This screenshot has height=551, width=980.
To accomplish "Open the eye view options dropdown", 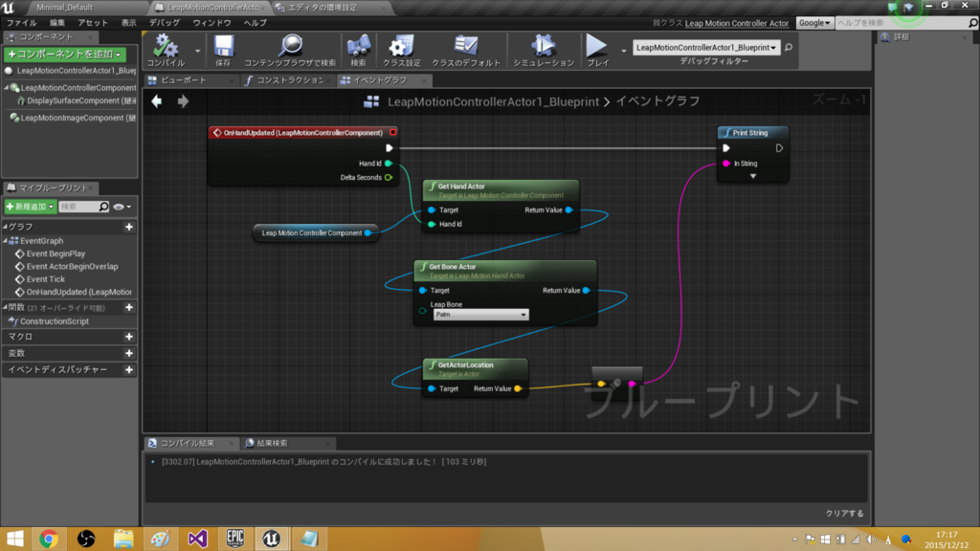I will click(x=122, y=207).
